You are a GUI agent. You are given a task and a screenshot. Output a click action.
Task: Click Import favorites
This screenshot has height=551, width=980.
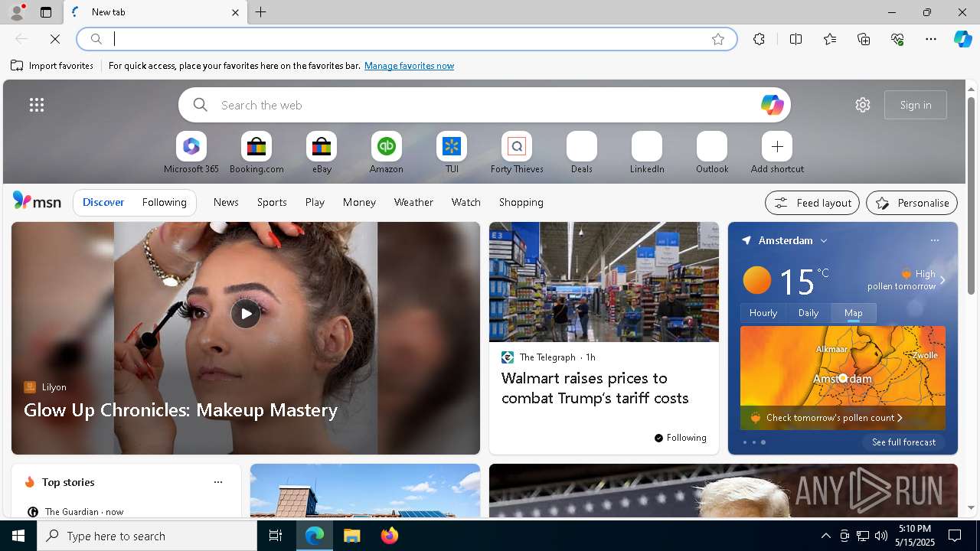[x=52, y=66]
